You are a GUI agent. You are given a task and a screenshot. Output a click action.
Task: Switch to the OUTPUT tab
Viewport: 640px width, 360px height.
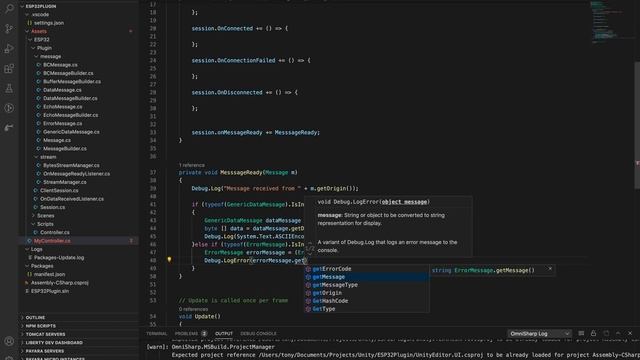pos(224,333)
